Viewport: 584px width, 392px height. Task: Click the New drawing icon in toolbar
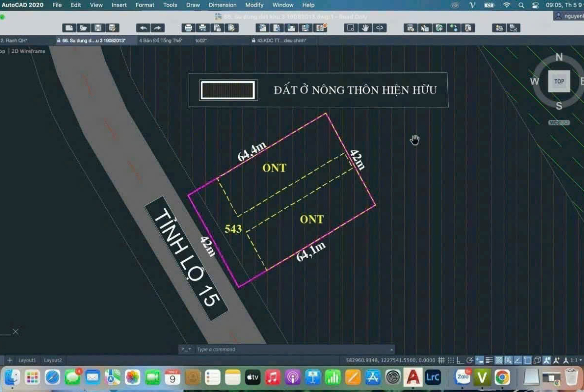click(x=69, y=28)
